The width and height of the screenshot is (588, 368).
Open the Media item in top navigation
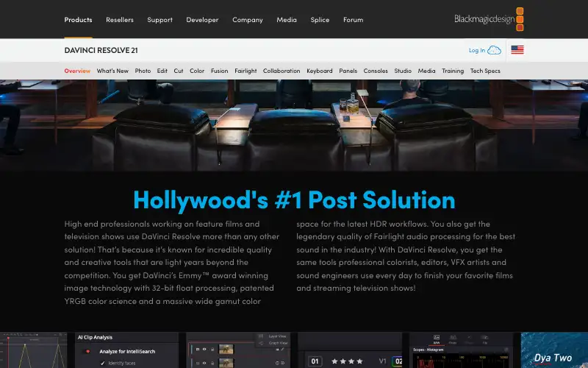287,20
